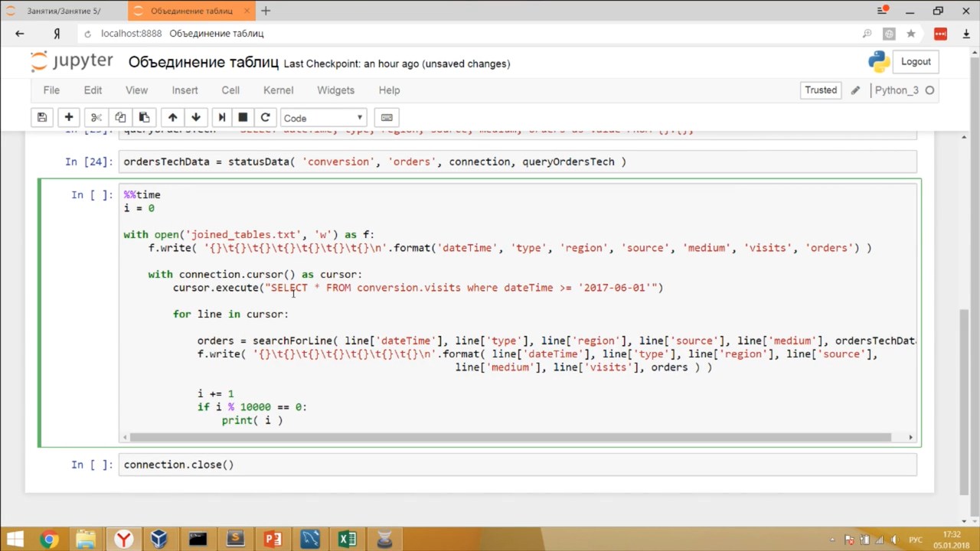The image size is (980, 551).
Task: Open the command palette keyboard icon
Action: (x=387, y=117)
